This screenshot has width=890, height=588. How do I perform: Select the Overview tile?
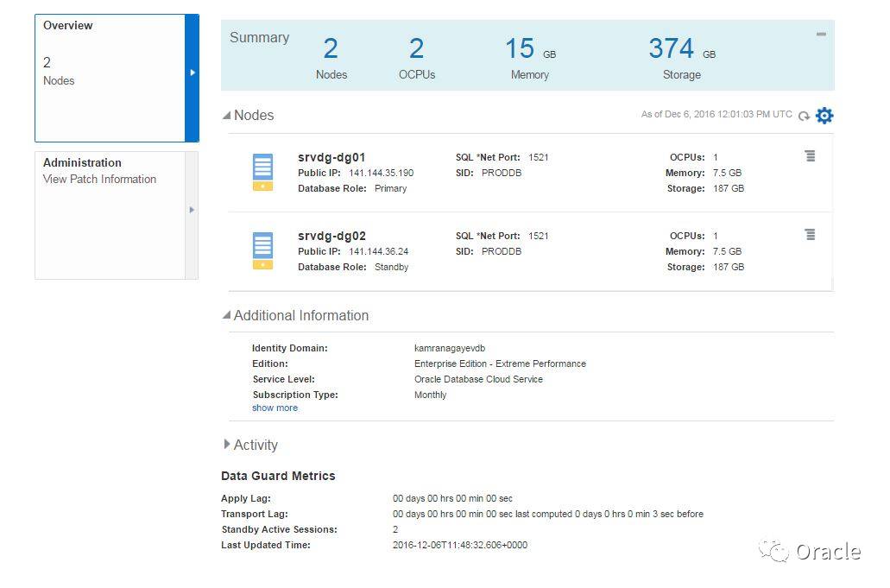tap(117, 79)
